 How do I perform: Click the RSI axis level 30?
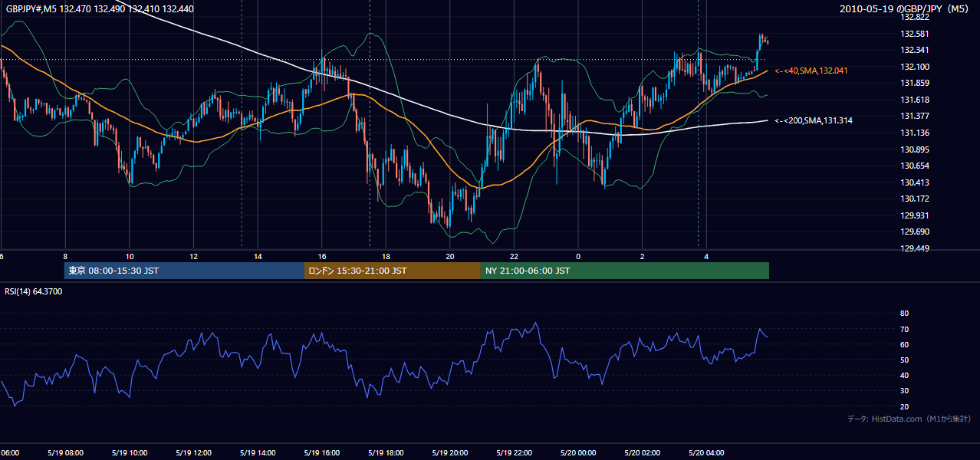pos(904,391)
